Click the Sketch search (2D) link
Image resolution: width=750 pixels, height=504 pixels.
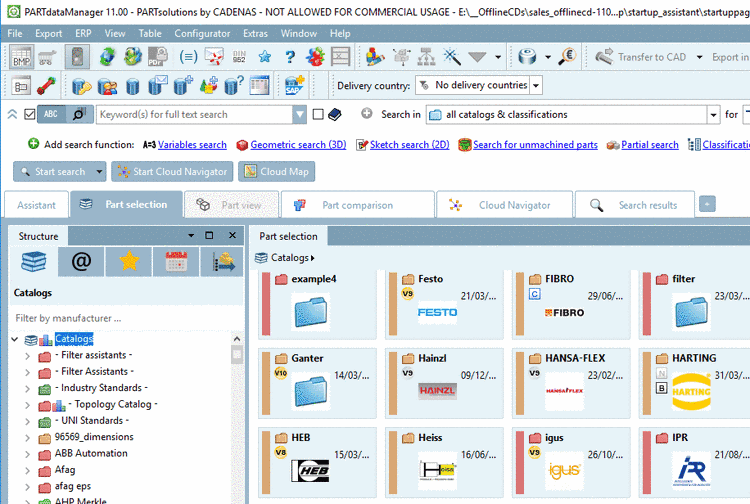pos(409,144)
